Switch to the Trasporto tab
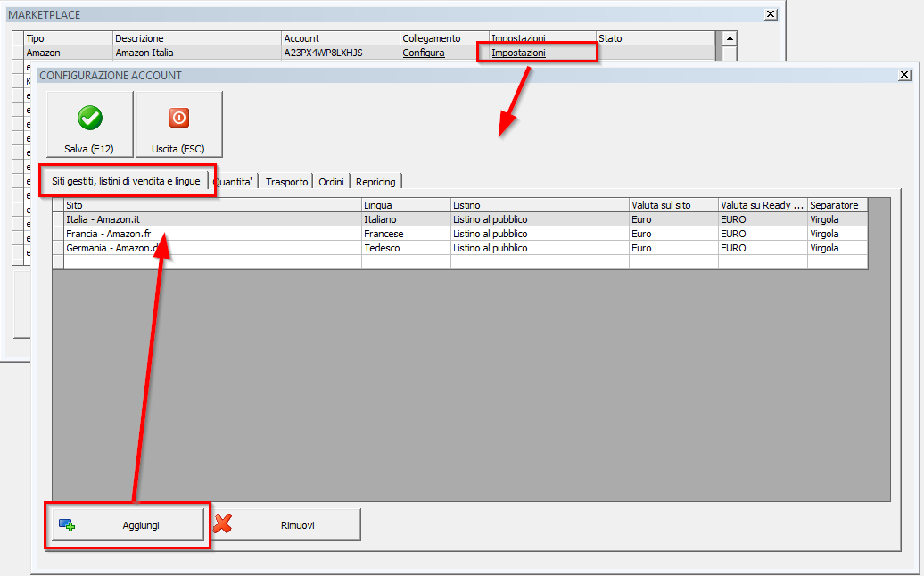The image size is (924, 576). (286, 182)
